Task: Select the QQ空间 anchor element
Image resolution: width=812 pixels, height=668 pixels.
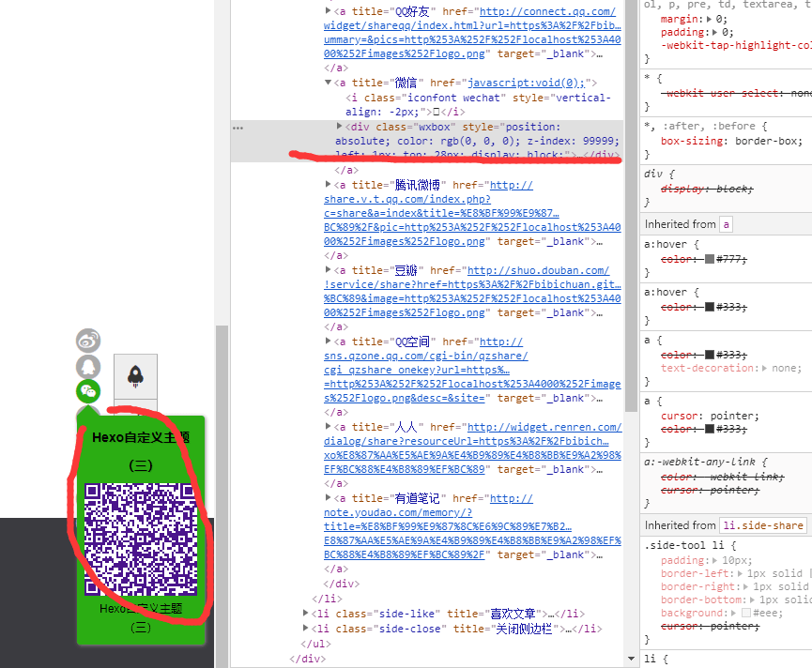Action: pyautogui.click(x=385, y=342)
